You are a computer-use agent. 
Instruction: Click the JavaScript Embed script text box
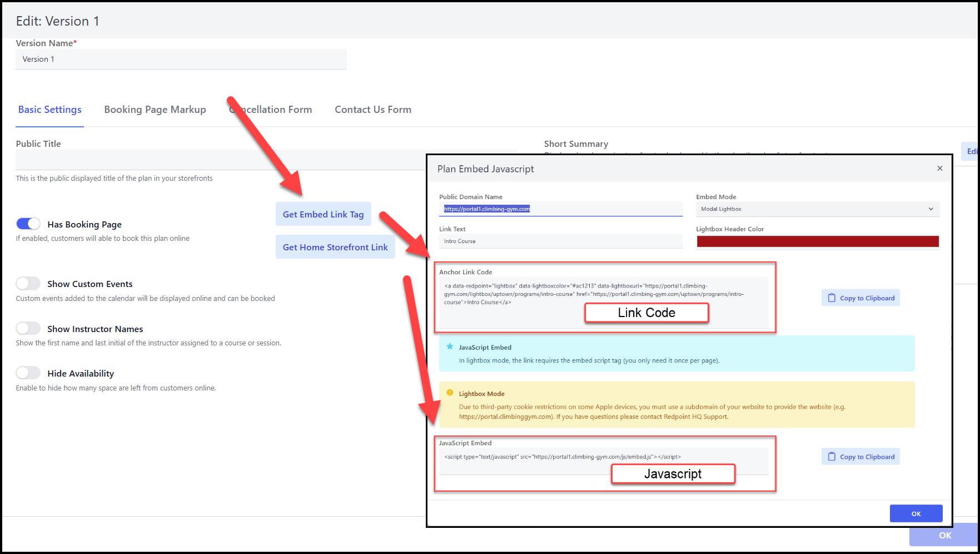coord(604,461)
